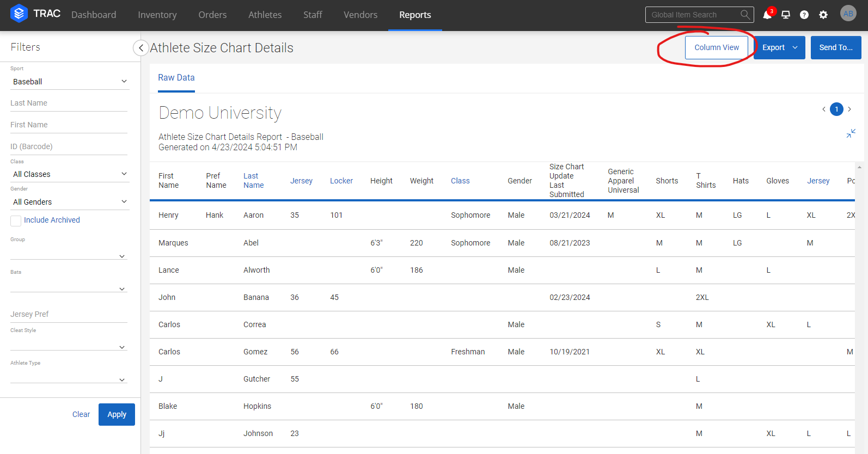Collapse the Filters panel arrow
Screen dimensions: 868x454
click(x=140, y=48)
